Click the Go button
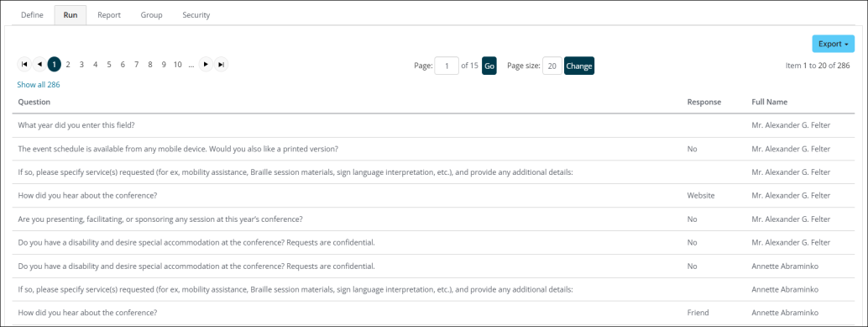Screen dimensions: 868x327 coord(489,66)
